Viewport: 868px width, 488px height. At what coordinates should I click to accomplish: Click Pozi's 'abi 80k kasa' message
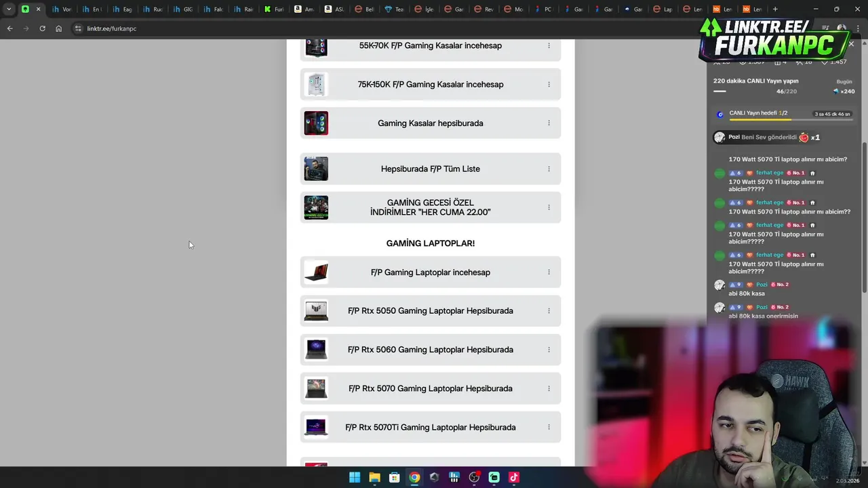(747, 293)
